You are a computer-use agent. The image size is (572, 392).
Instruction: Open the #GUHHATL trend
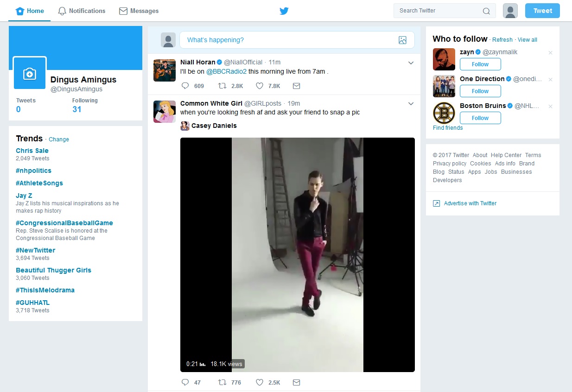coord(32,303)
